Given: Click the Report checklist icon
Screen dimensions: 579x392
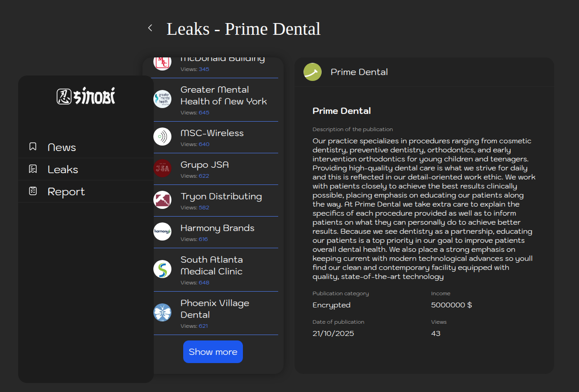Looking at the screenshot, I should pyautogui.click(x=33, y=191).
